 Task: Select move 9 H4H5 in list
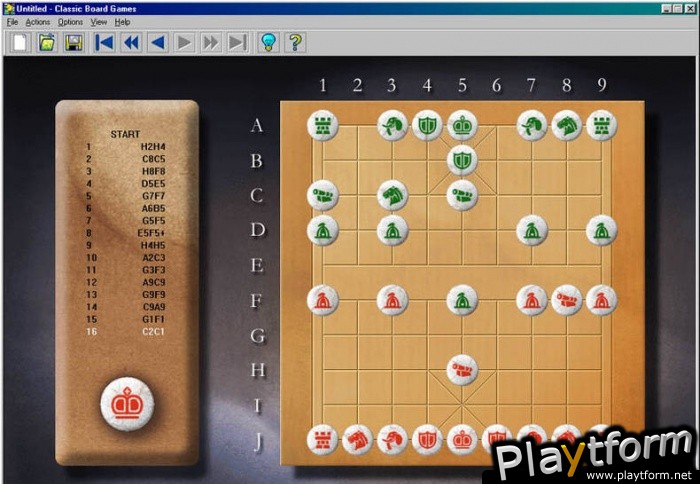126,245
